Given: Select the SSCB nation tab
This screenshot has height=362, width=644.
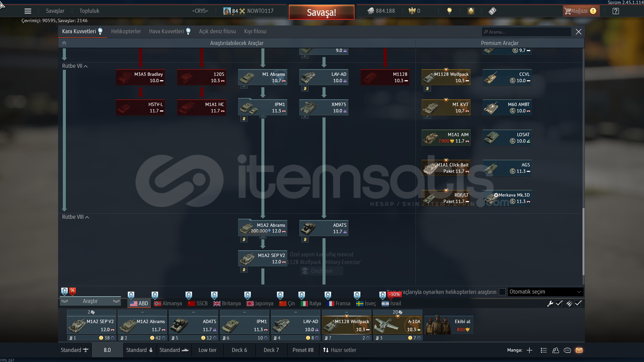Looking at the screenshot, I should click(198, 303).
